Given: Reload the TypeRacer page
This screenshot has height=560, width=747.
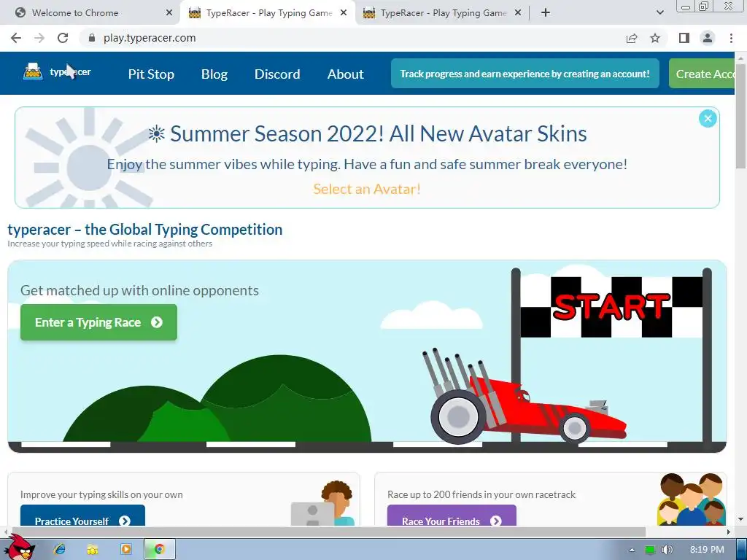Looking at the screenshot, I should point(63,38).
